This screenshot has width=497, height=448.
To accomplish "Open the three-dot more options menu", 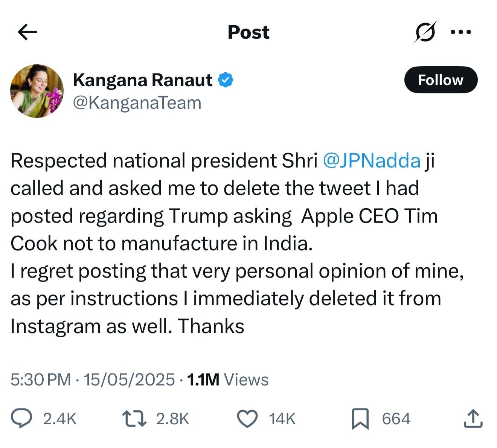I will click(461, 32).
